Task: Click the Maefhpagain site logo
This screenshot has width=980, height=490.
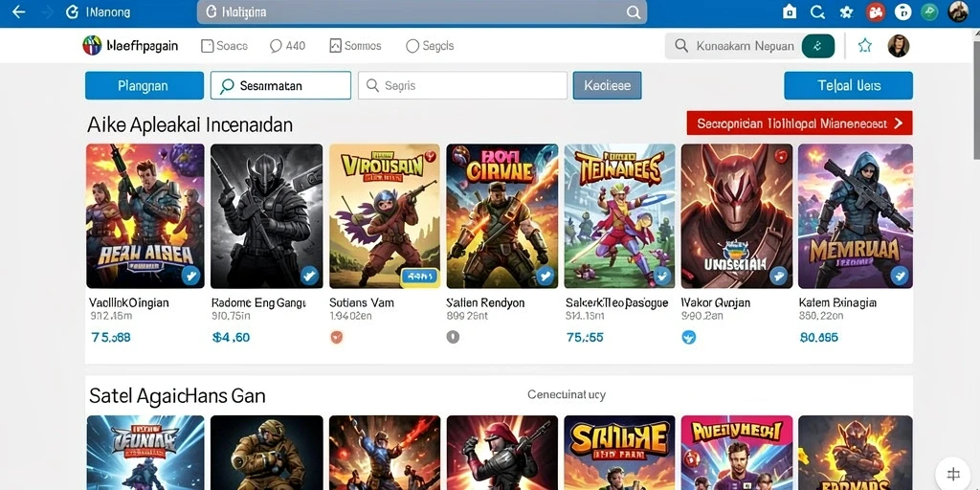Action: (x=130, y=46)
